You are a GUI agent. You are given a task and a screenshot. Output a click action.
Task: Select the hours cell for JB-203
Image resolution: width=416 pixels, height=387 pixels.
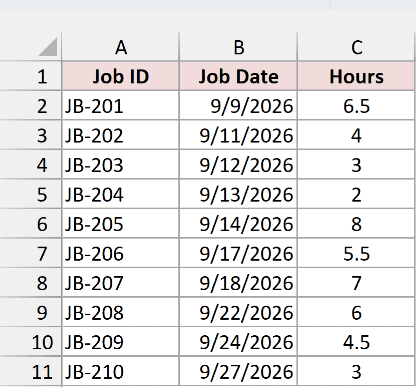(356, 164)
